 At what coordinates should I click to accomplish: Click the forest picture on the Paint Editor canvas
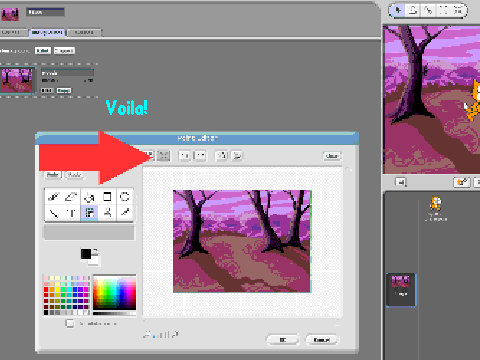click(x=242, y=241)
